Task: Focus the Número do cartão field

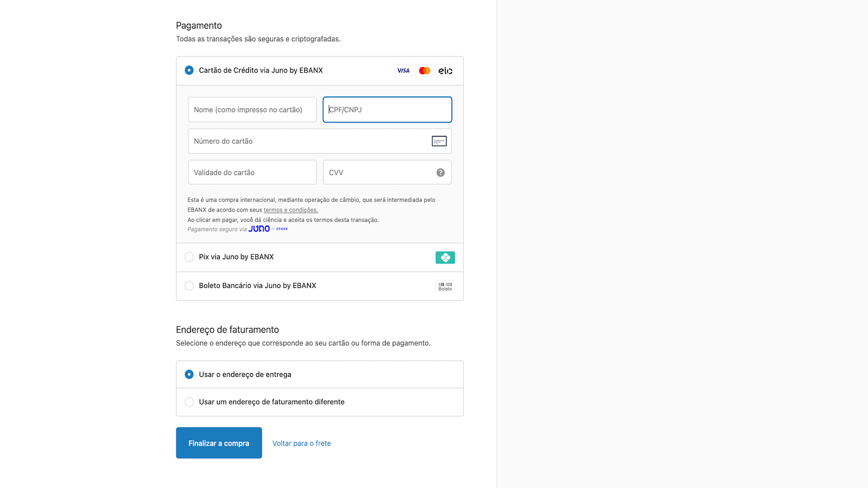Action: coord(320,141)
